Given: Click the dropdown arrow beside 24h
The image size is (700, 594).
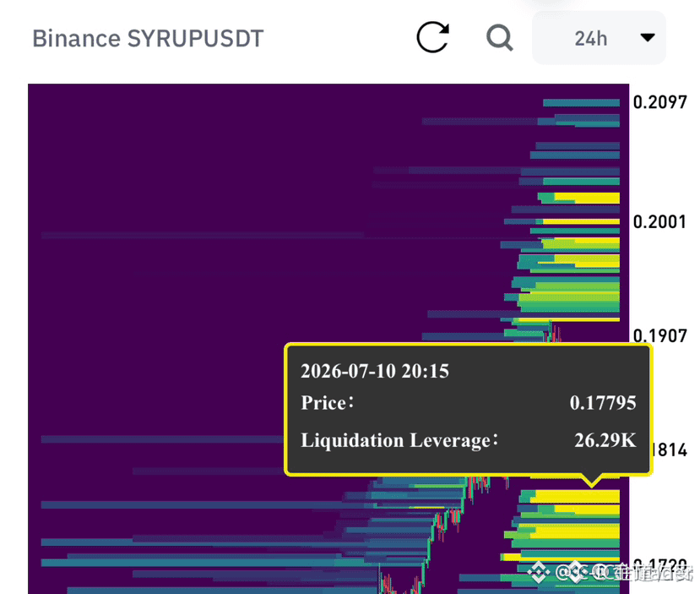Looking at the screenshot, I should (x=648, y=37).
